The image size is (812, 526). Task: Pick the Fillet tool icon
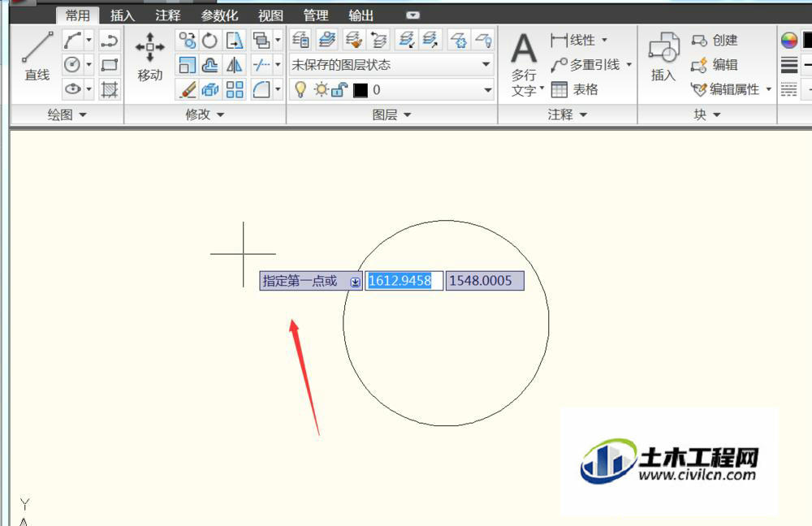261,89
